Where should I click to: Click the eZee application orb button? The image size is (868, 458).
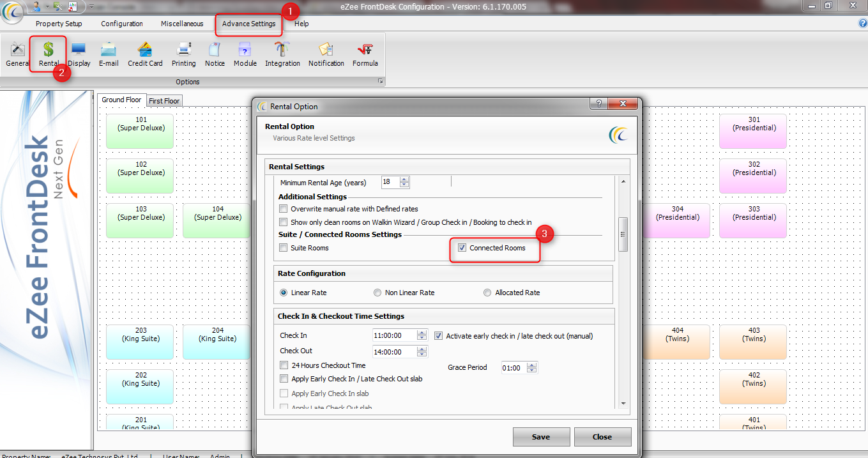[12, 12]
